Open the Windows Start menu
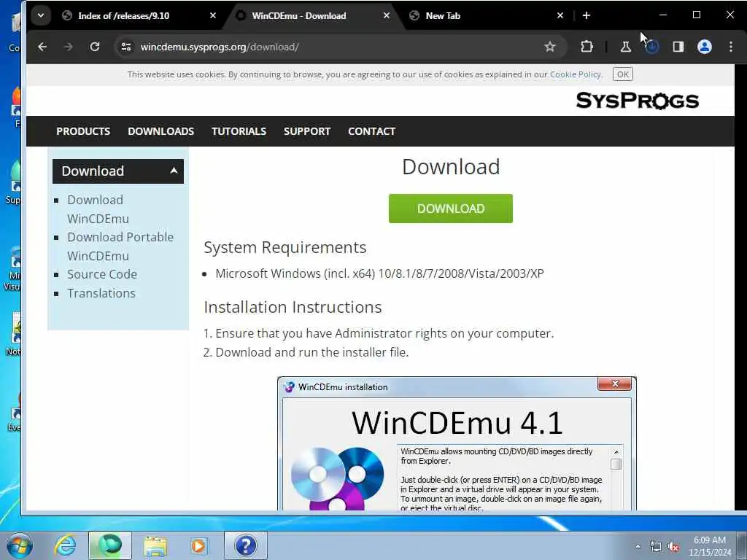 pyautogui.click(x=20, y=545)
